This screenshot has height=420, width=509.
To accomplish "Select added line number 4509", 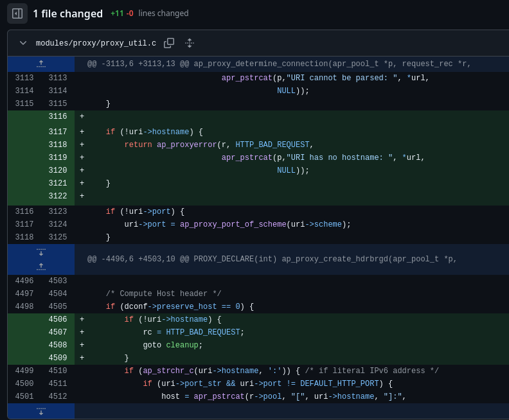I will [x=57, y=358].
